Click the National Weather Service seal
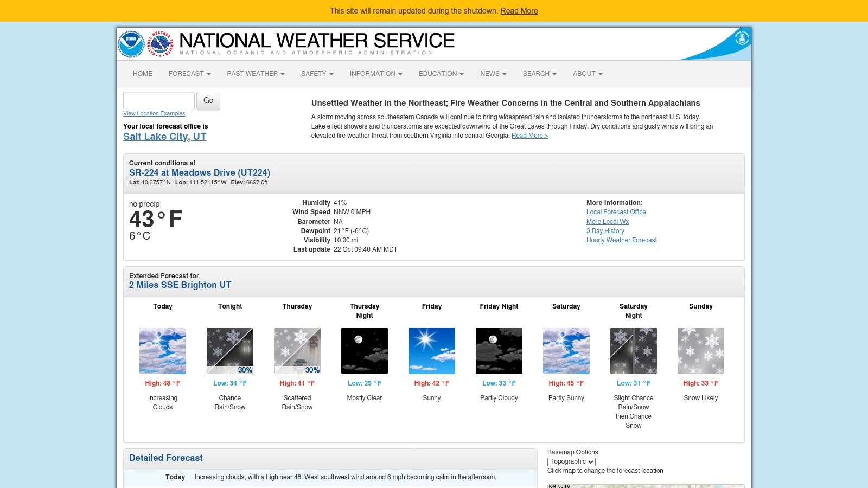868x488 pixels. coord(157,43)
